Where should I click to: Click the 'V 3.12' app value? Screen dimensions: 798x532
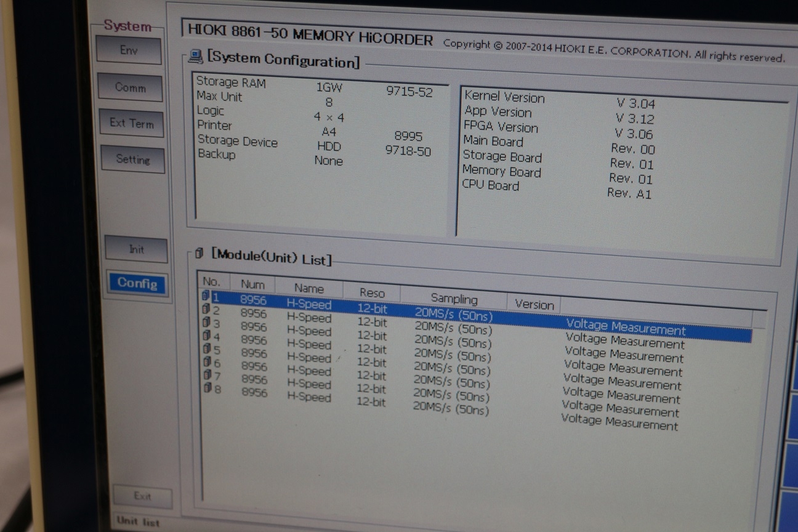(x=635, y=119)
